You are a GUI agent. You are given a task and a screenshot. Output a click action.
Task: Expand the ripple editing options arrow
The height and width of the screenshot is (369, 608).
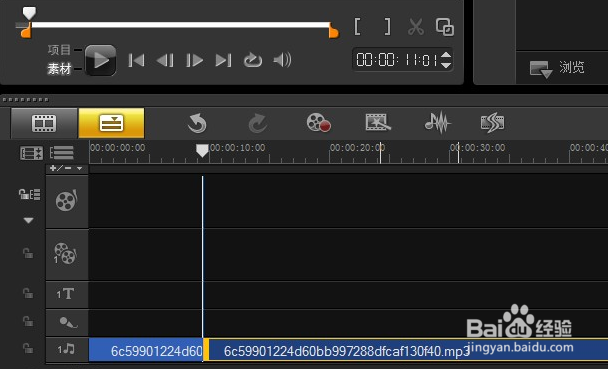[28, 220]
